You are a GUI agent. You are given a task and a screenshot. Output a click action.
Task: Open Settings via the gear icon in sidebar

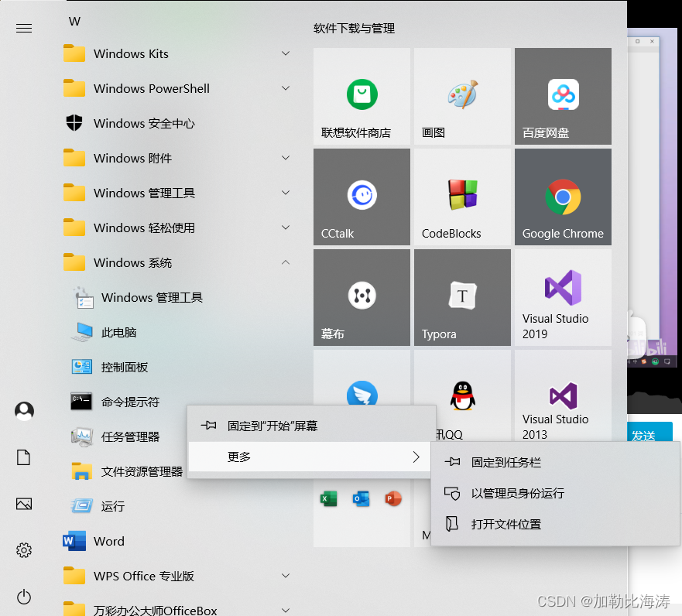tap(23, 550)
